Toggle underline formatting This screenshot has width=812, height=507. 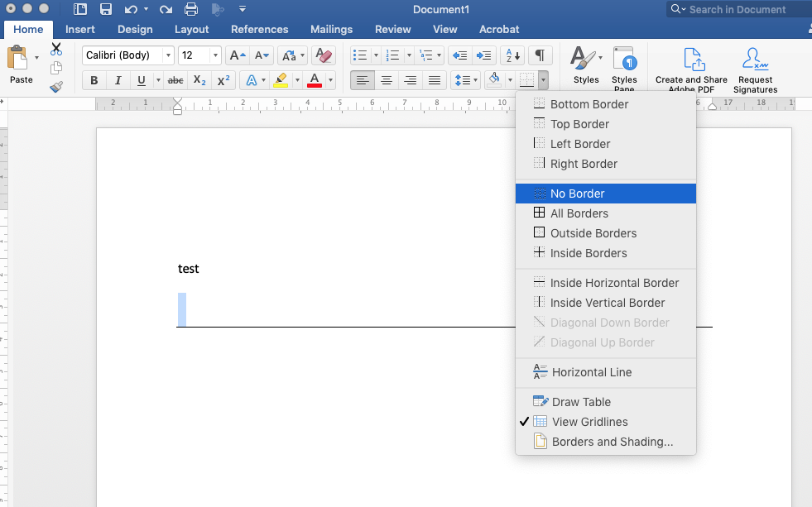(141, 80)
